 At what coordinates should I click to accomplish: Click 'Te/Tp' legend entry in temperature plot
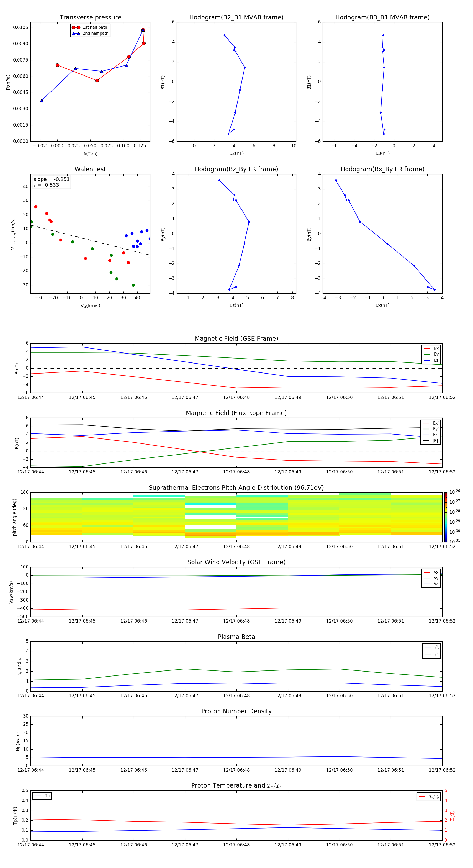point(429,796)
